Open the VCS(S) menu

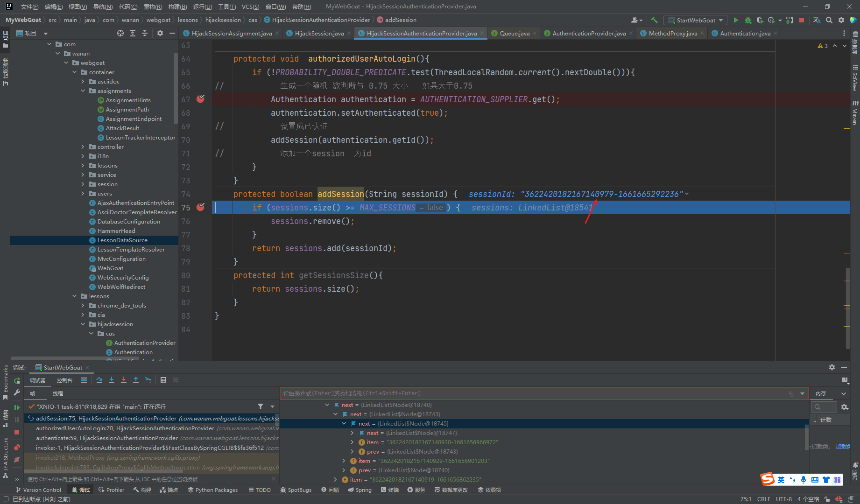pyautogui.click(x=251, y=7)
